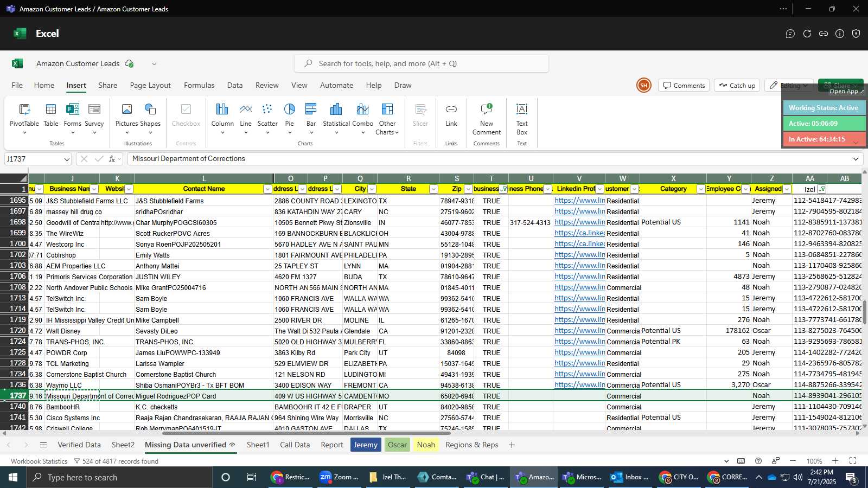The image size is (868, 488).
Task: Zoom in with the plus button
Action: pyautogui.click(x=835, y=461)
